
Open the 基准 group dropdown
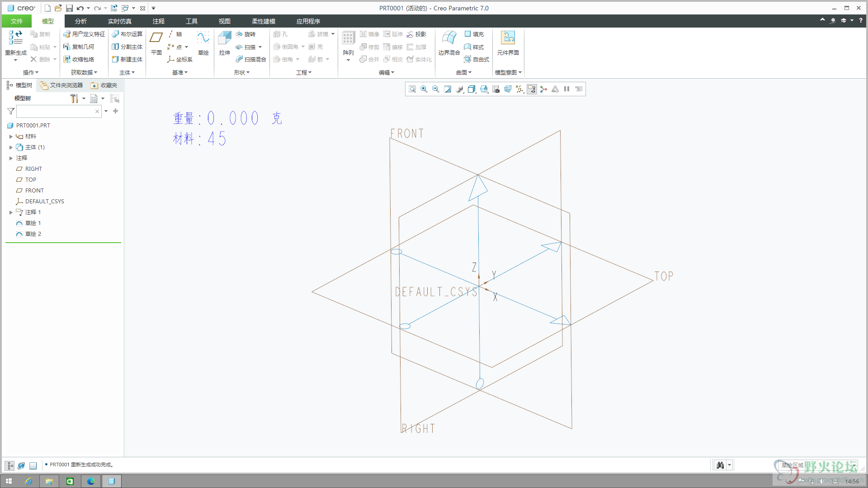[180, 72]
